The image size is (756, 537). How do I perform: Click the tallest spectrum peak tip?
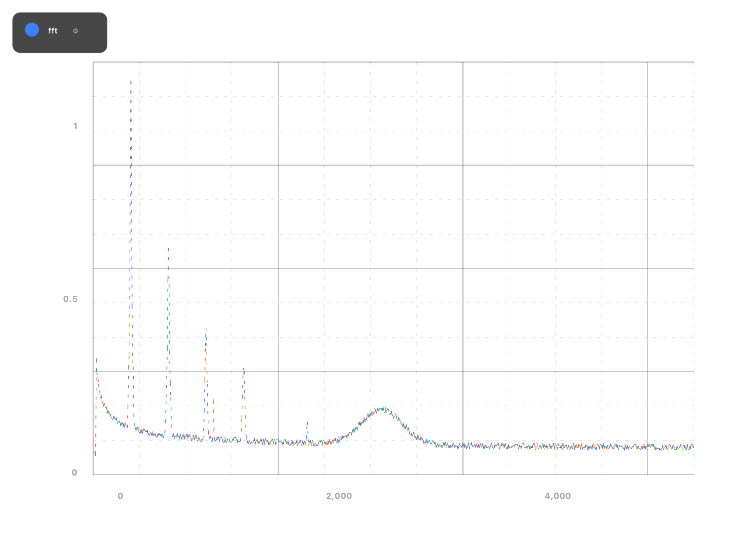(x=131, y=82)
